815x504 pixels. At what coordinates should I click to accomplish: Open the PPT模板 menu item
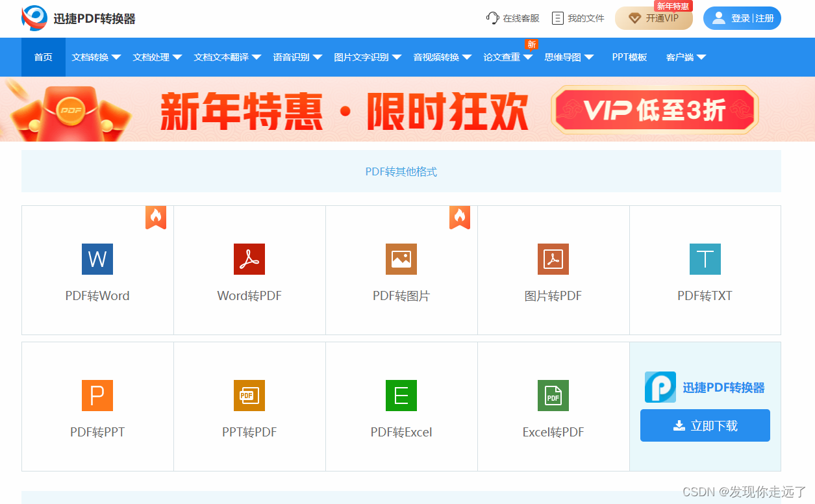629,57
